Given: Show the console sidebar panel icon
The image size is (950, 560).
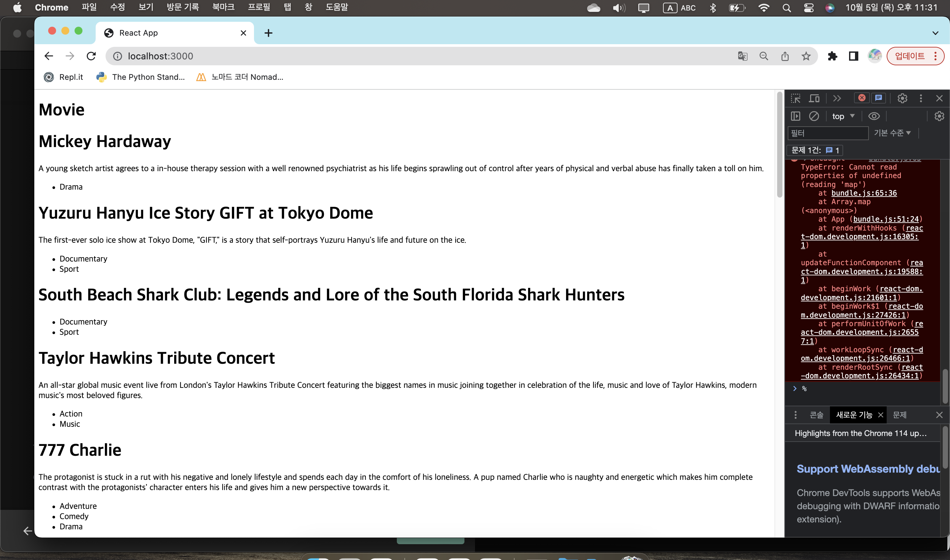Looking at the screenshot, I should [795, 116].
